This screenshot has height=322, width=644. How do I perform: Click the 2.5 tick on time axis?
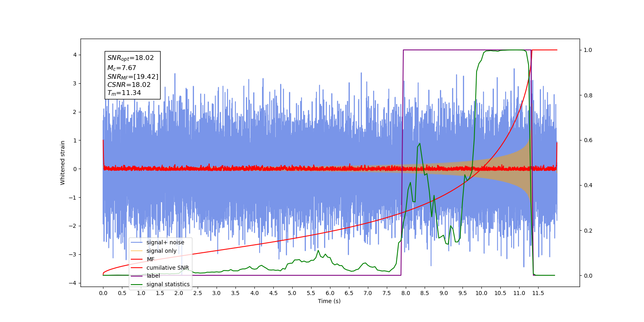(198, 293)
